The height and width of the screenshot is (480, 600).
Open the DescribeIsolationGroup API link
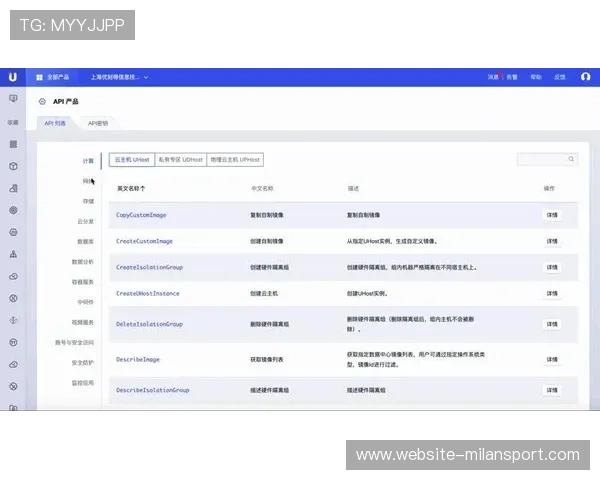153,390
